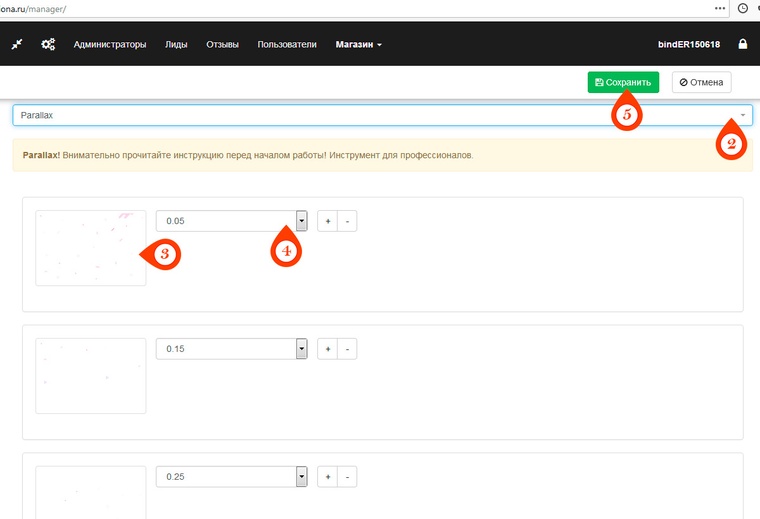This screenshot has width=760, height=519.
Task: Expand the Parallax dropdown selector
Action: click(742, 115)
